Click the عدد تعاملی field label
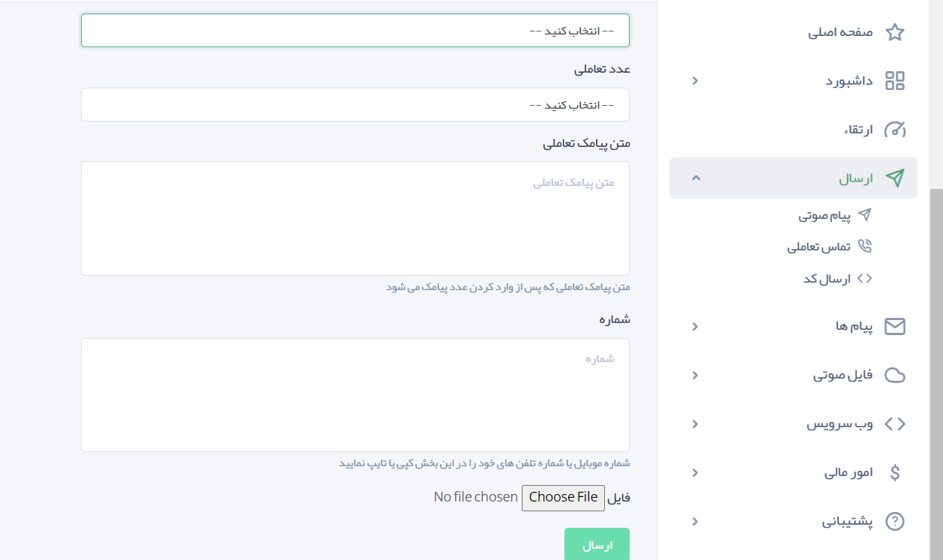The width and height of the screenshot is (943, 560). (x=603, y=69)
